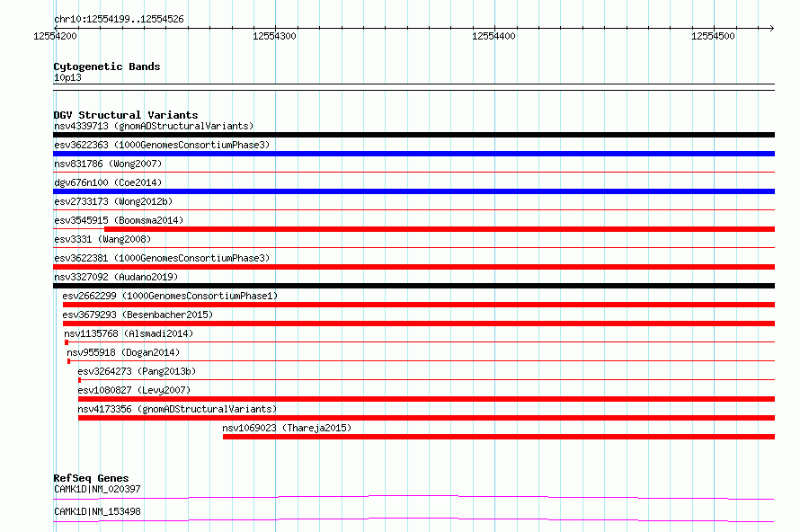Image resolution: width=800 pixels, height=532 pixels.
Task: Click the black bar under nsv4339713
Action: [x=413, y=135]
